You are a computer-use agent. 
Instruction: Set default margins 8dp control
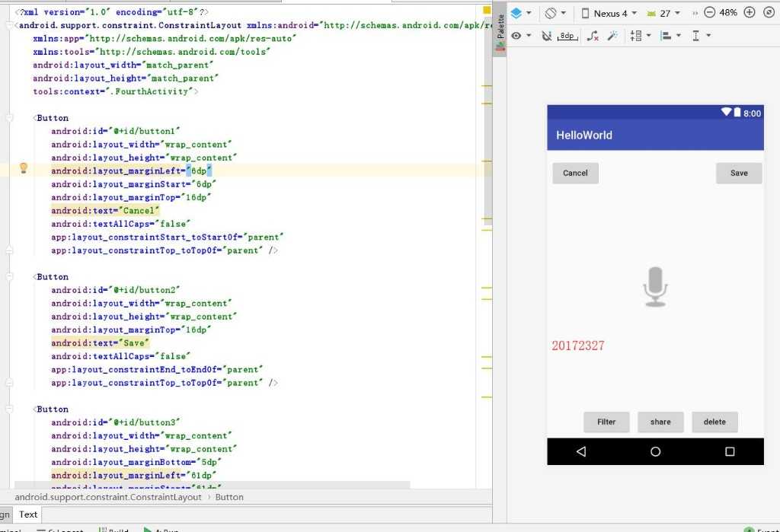[567, 36]
